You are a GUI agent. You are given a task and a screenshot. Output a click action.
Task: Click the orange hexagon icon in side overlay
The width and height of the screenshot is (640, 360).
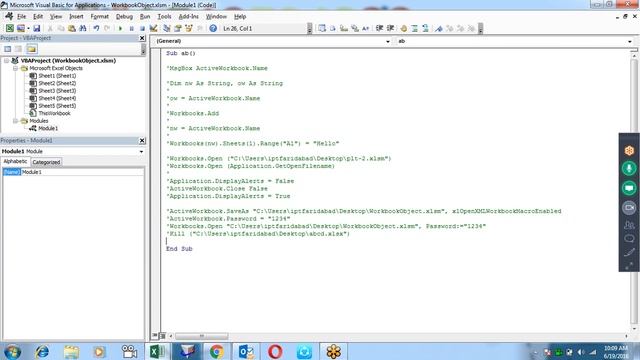629,151
